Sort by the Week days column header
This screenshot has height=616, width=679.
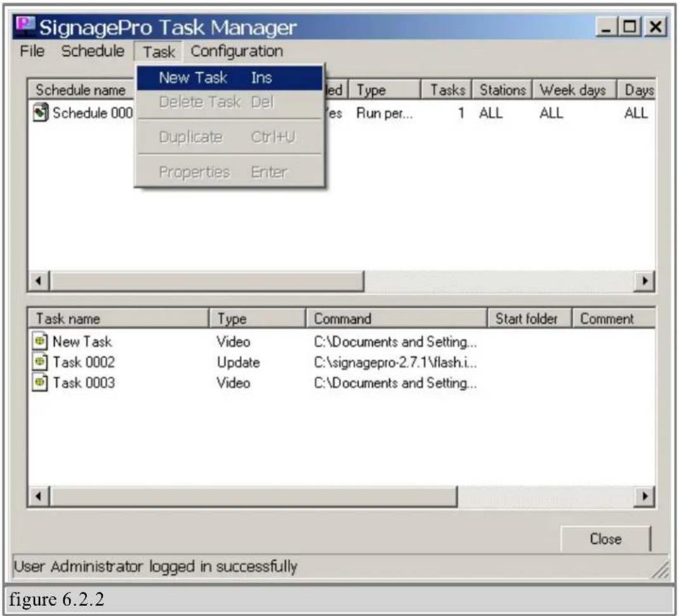[x=574, y=90]
